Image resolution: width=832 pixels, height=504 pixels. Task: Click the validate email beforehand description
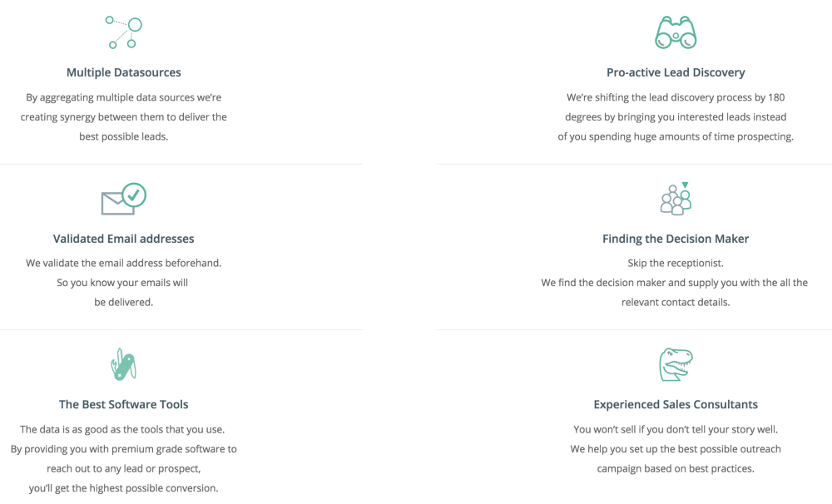tap(124, 282)
